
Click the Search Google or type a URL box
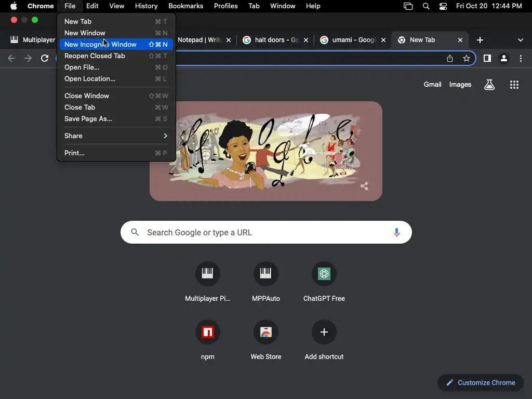[x=266, y=232]
